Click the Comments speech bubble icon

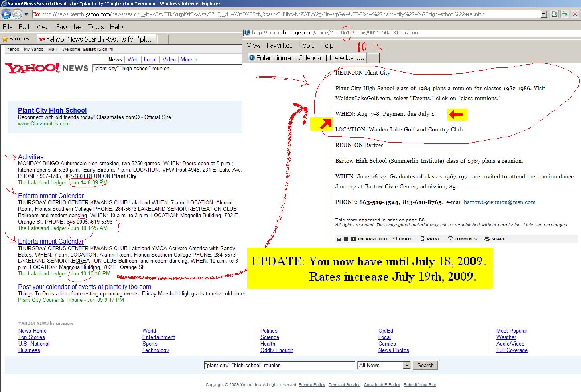click(450, 239)
